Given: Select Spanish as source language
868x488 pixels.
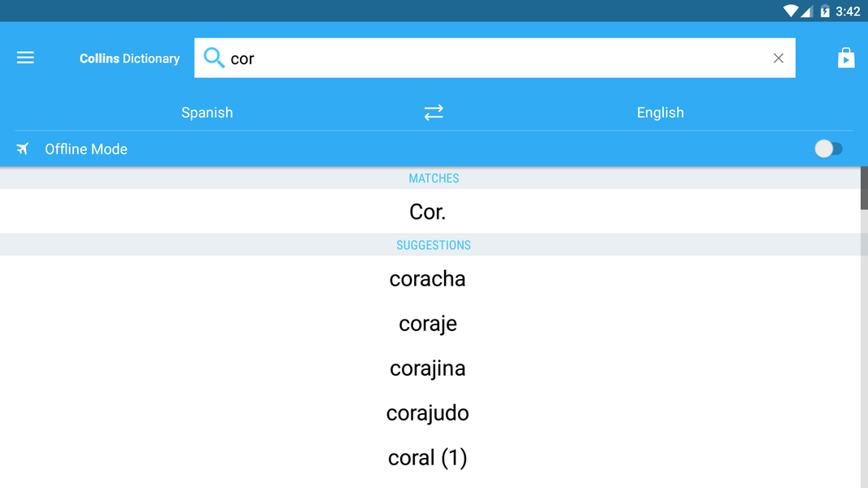Looking at the screenshot, I should click(x=207, y=112).
